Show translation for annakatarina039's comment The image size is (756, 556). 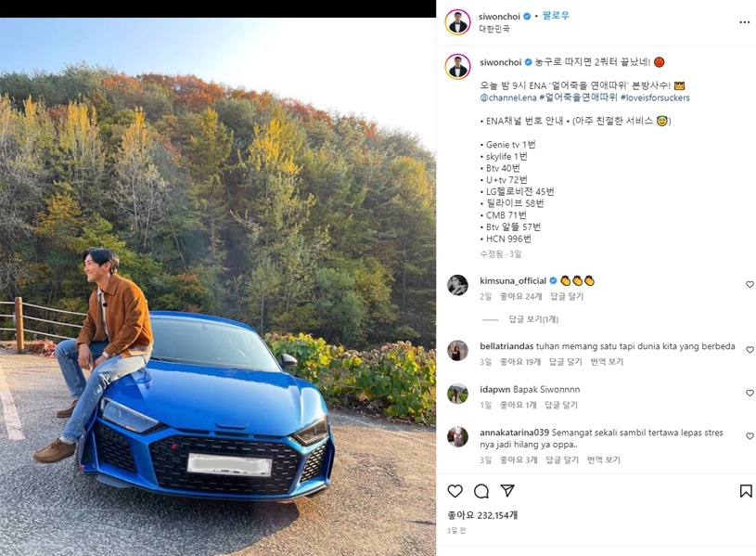click(604, 460)
